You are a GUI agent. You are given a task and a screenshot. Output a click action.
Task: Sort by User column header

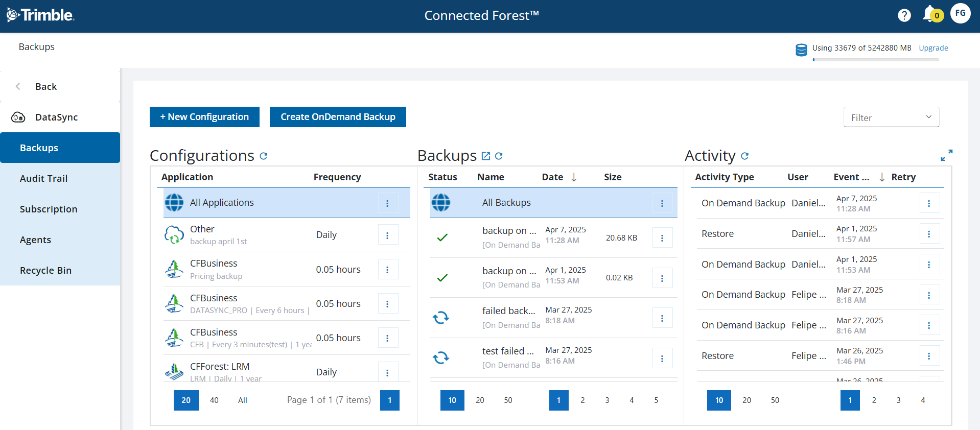[798, 177]
